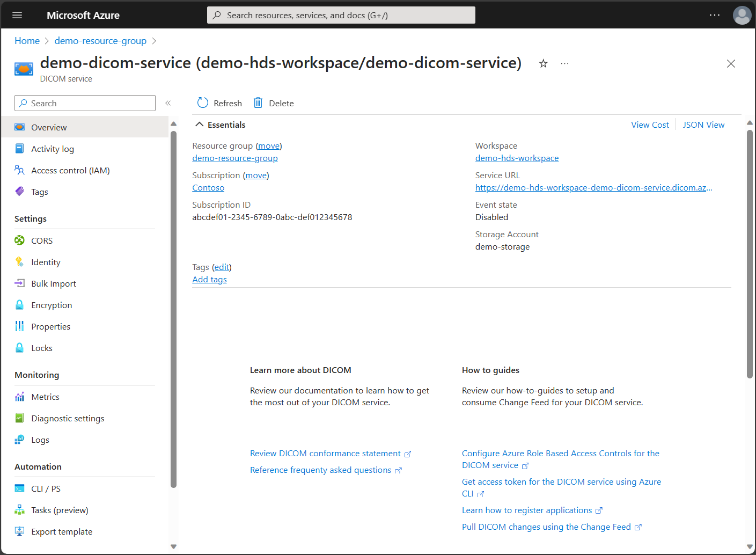Close the DICOM service blade

(731, 63)
